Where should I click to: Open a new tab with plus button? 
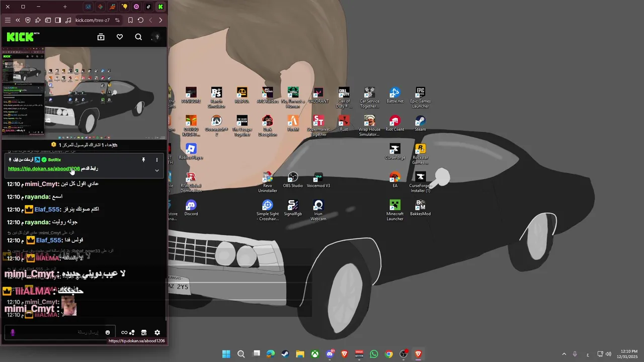click(x=65, y=7)
